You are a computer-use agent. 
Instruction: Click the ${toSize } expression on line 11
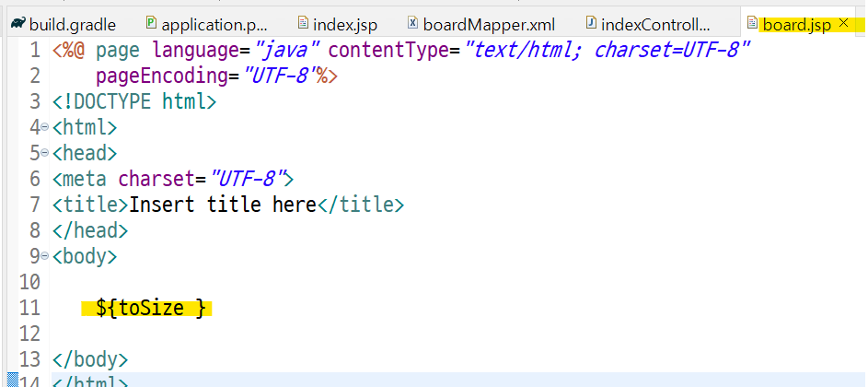[151, 308]
